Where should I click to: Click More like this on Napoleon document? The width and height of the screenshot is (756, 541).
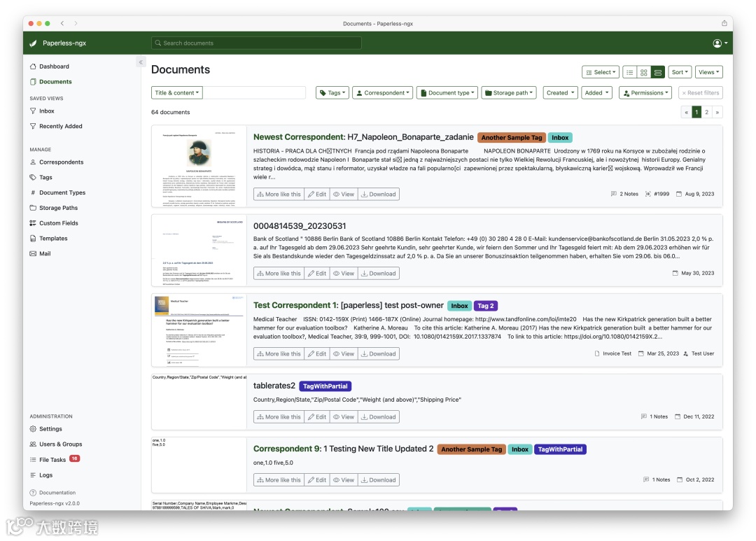click(x=279, y=195)
